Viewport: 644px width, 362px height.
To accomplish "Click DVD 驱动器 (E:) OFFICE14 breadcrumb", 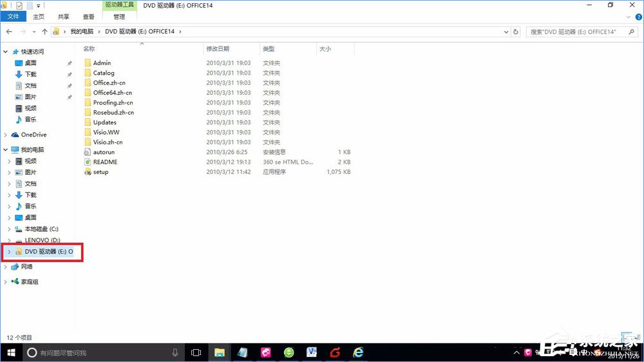I will click(140, 32).
